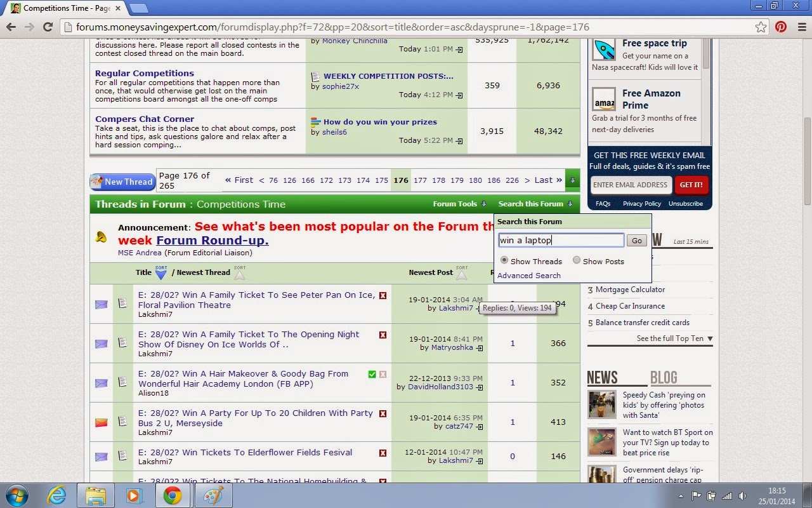Image resolution: width=812 pixels, height=508 pixels.
Task: Open Forum Round-up announcement link
Action: tap(213, 240)
